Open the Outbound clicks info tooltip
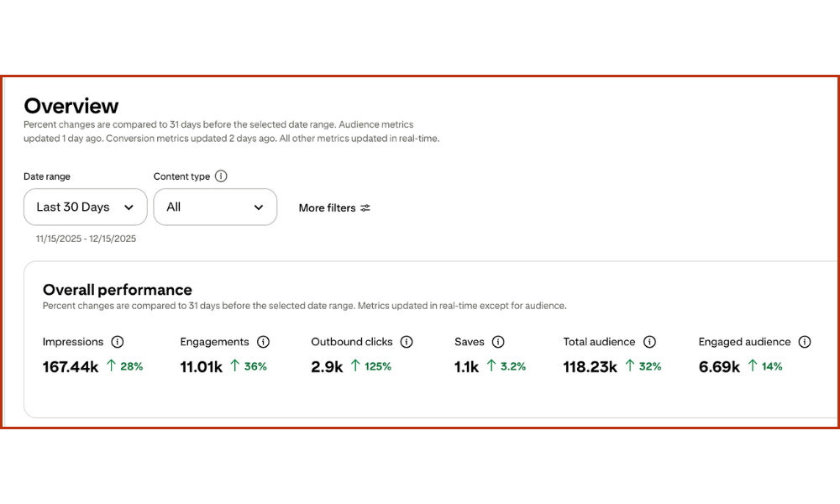The width and height of the screenshot is (840, 504). point(407,342)
